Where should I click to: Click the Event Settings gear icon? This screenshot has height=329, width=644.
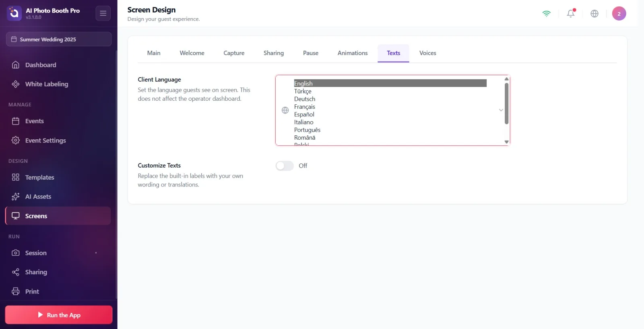pos(16,141)
